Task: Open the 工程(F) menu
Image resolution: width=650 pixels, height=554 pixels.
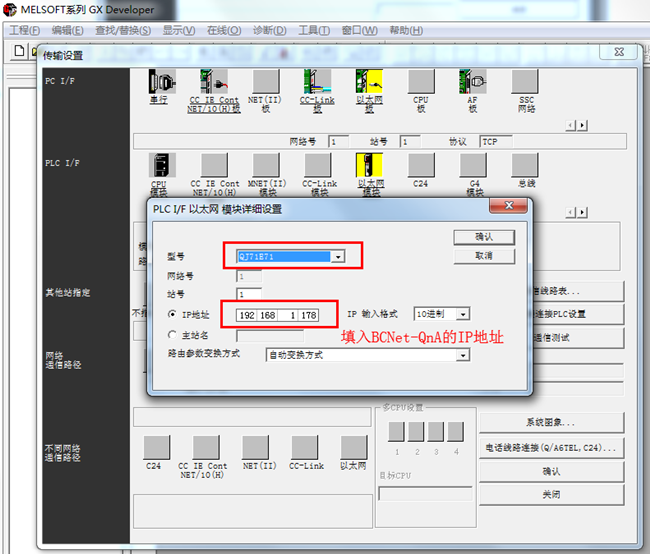Action: pos(25,31)
